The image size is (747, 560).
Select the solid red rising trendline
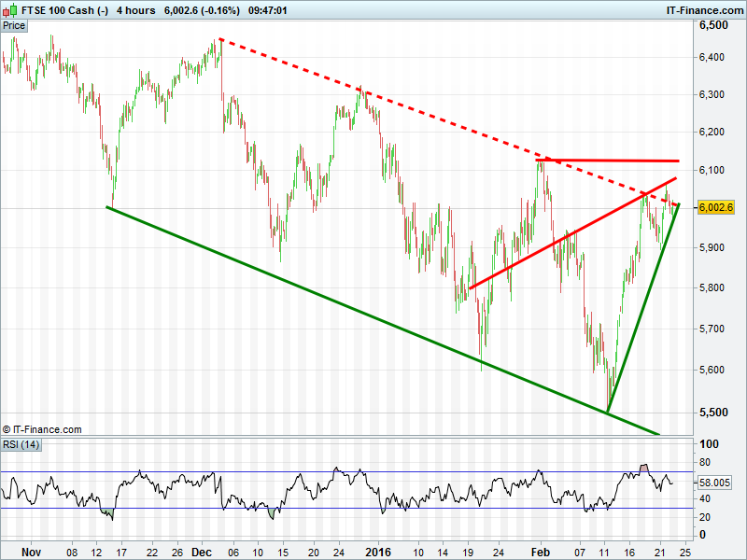coord(571,233)
